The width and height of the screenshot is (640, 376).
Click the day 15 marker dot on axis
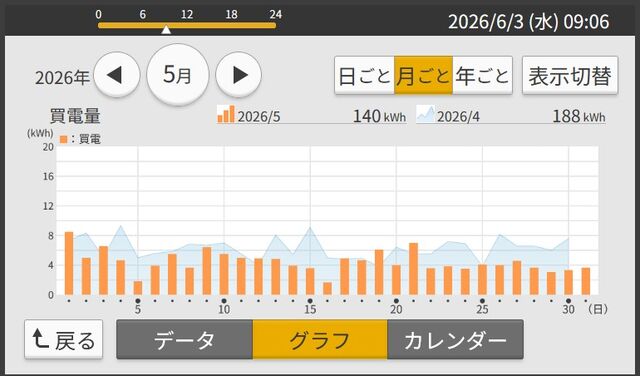(x=310, y=301)
